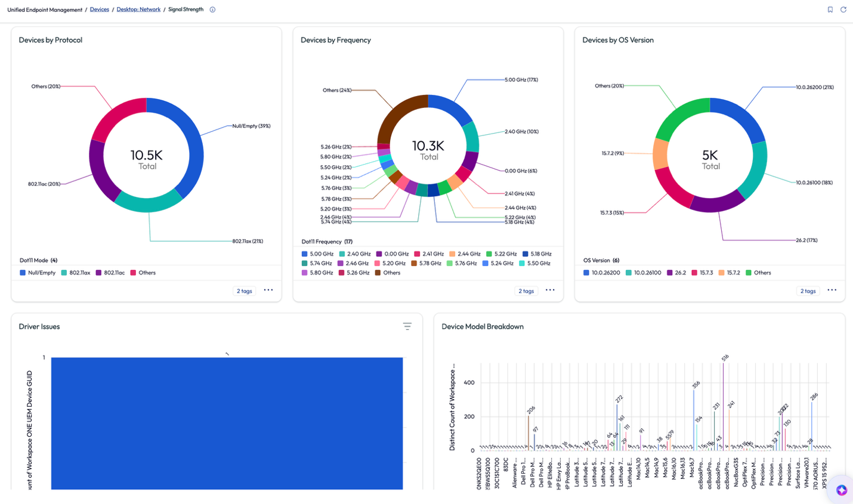The width and height of the screenshot is (853, 504).
Task: Click the '5.00 GHz (17%)' callout label
Action: click(521, 79)
